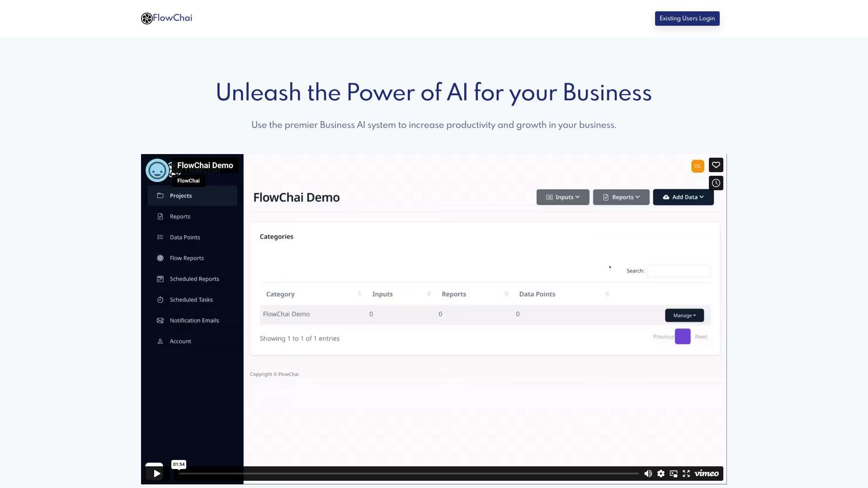This screenshot has height=488, width=868.
Task: Click the smiley uploader avatar
Action: (x=157, y=170)
